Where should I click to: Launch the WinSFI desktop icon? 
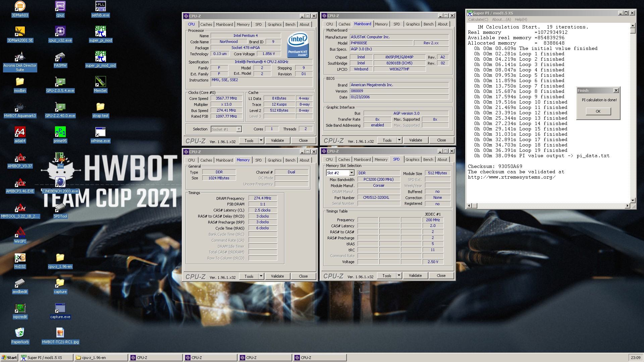click(x=20, y=235)
